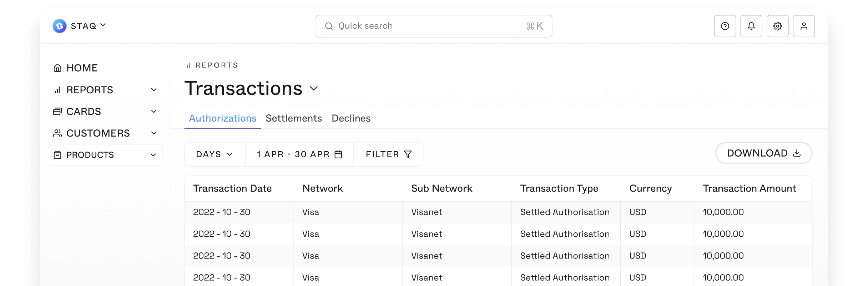Expand the Reports sidebar section

point(154,90)
